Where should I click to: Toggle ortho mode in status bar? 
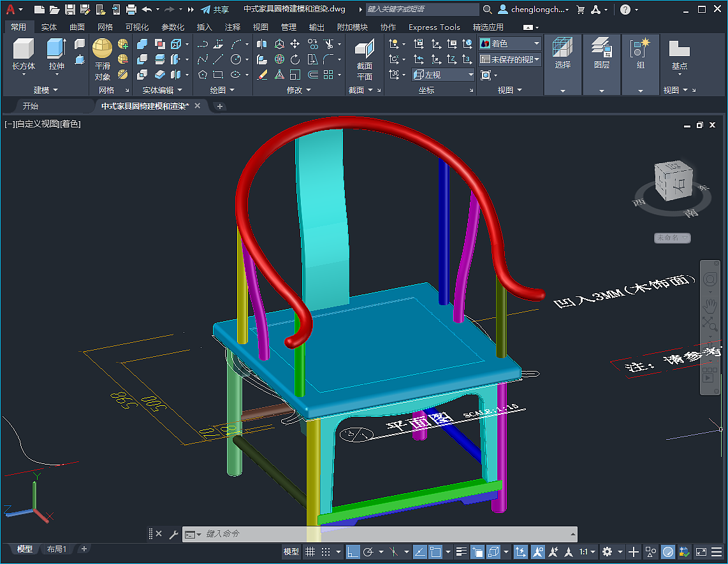(353, 552)
